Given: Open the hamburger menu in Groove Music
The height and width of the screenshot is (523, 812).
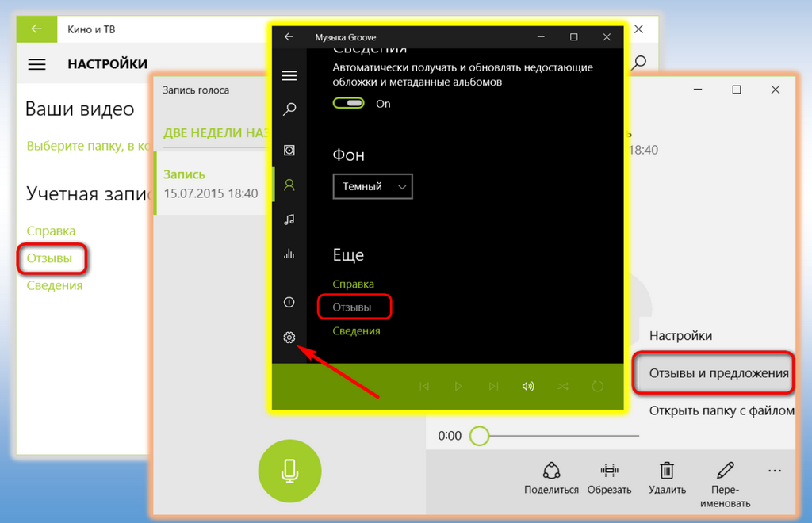Looking at the screenshot, I should 289,76.
